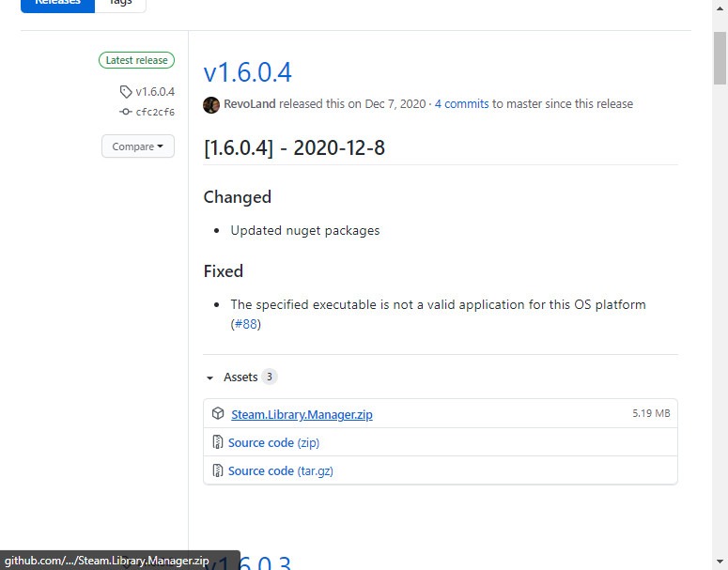Click the 'Updated nuget packages' bullet text
728x570 pixels.
(x=305, y=230)
